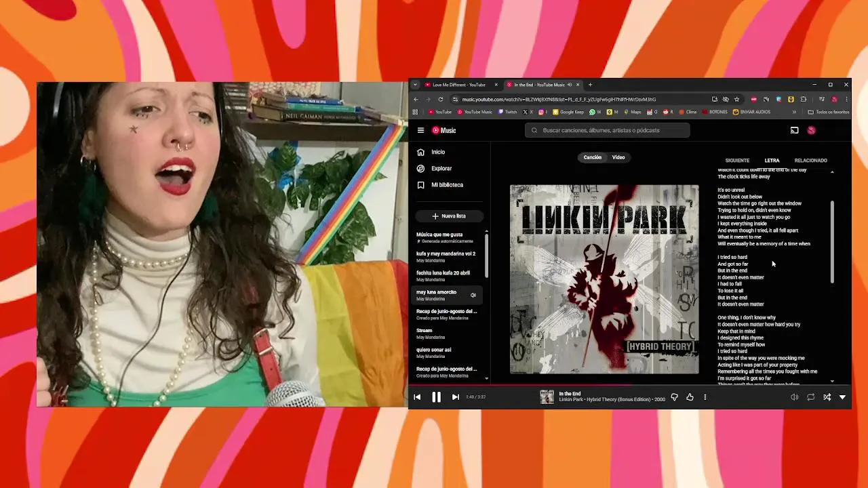Open Mi biblioteca in the sidebar
The height and width of the screenshot is (488, 868).
click(x=448, y=184)
